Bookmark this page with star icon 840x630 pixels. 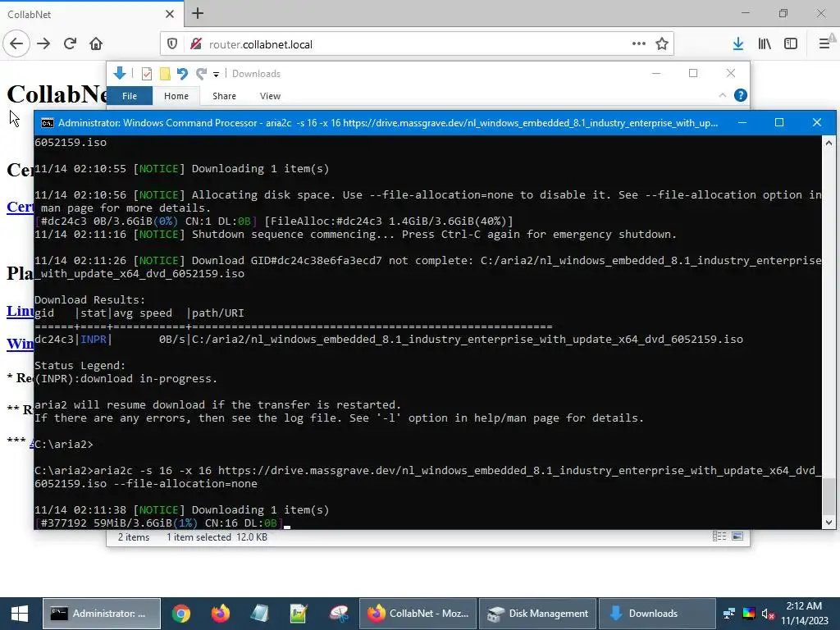click(662, 44)
